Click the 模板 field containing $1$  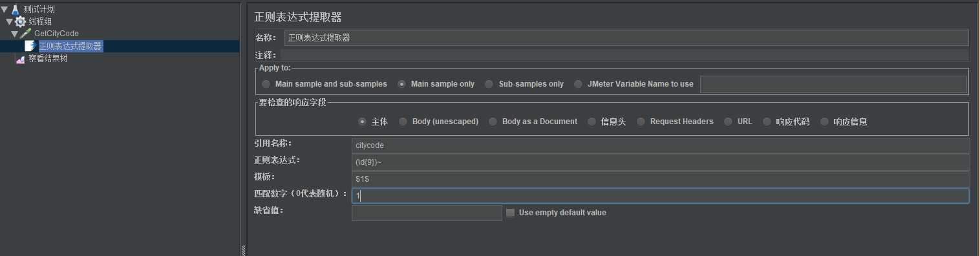(661, 179)
